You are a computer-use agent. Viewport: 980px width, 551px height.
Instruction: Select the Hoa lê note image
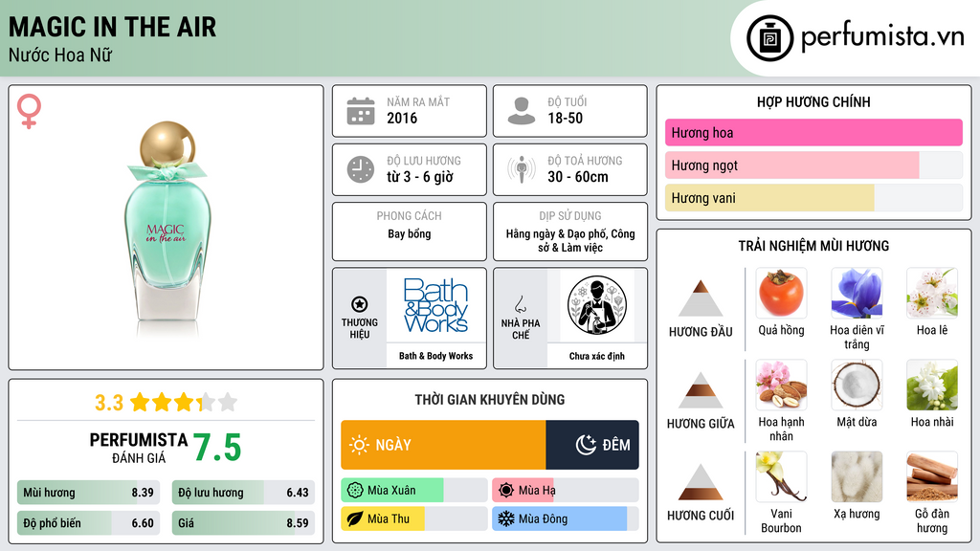pyautogui.click(x=932, y=294)
